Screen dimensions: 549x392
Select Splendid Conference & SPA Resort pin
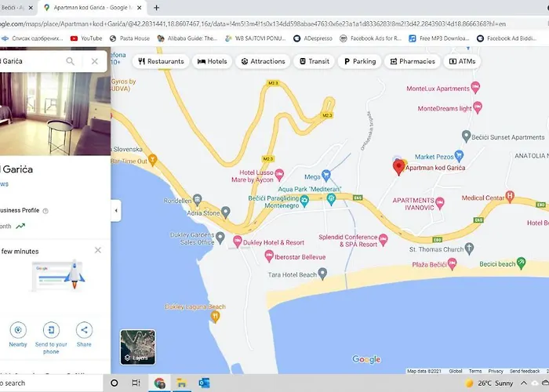(384, 240)
